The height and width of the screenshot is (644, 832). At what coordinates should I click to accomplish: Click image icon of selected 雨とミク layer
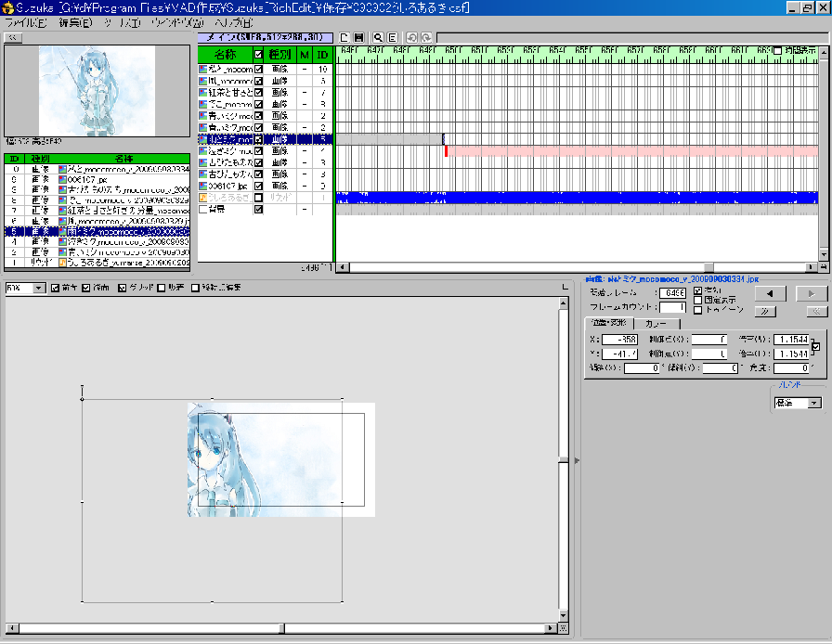(x=202, y=139)
